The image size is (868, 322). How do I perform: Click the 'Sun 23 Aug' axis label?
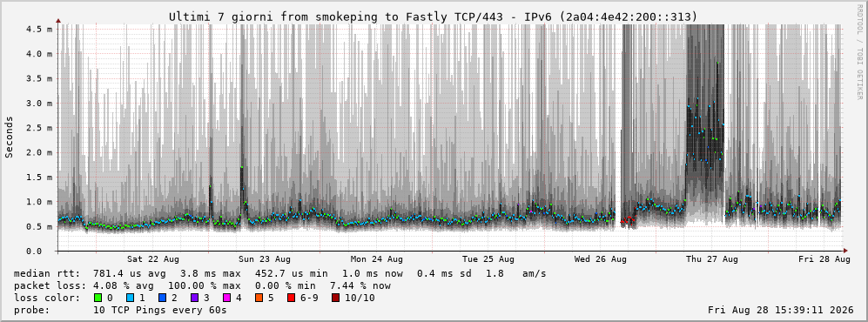265,259
